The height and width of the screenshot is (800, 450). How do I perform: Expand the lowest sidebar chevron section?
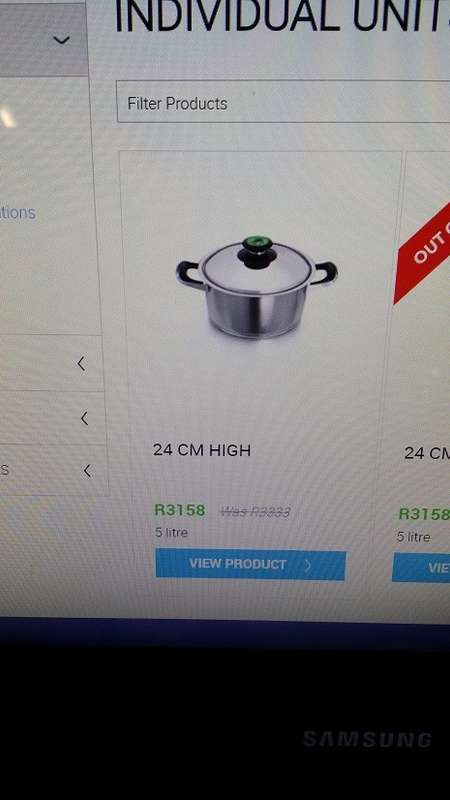pyautogui.click(x=88, y=471)
